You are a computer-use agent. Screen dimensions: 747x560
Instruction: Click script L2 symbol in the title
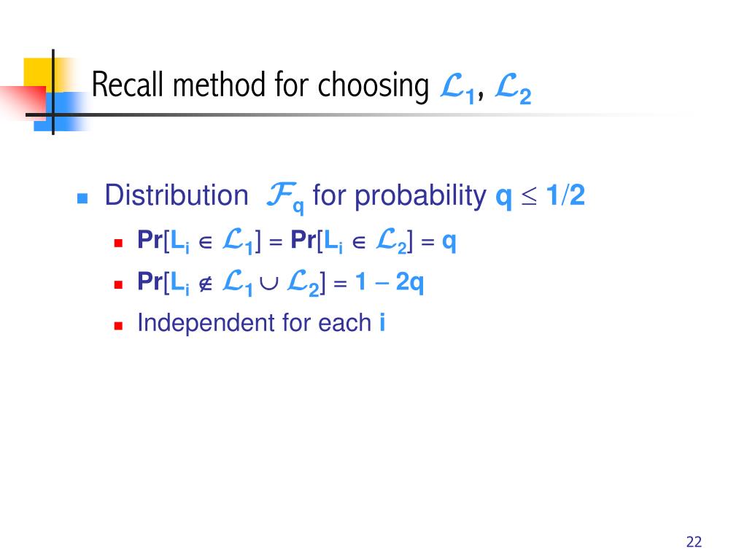(513, 87)
